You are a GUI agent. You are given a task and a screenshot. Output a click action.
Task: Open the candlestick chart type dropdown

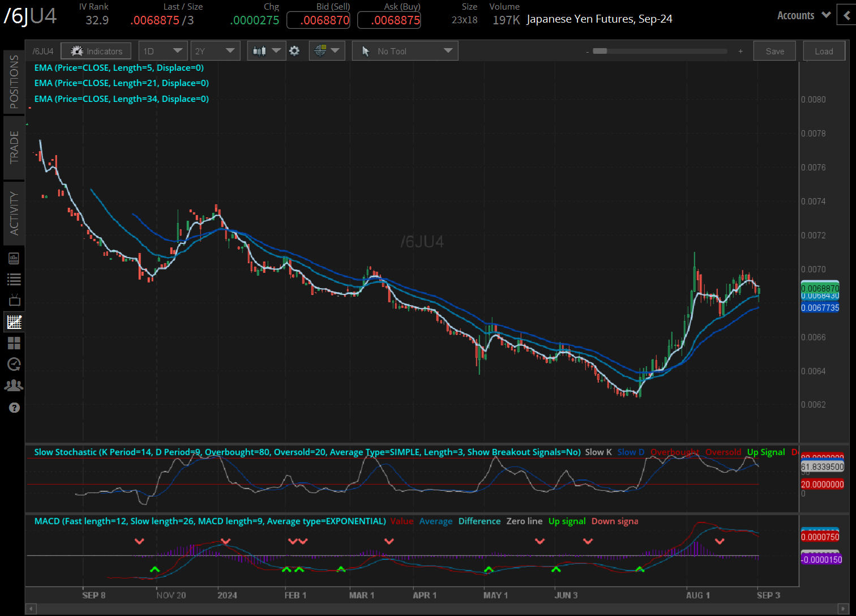click(x=267, y=51)
